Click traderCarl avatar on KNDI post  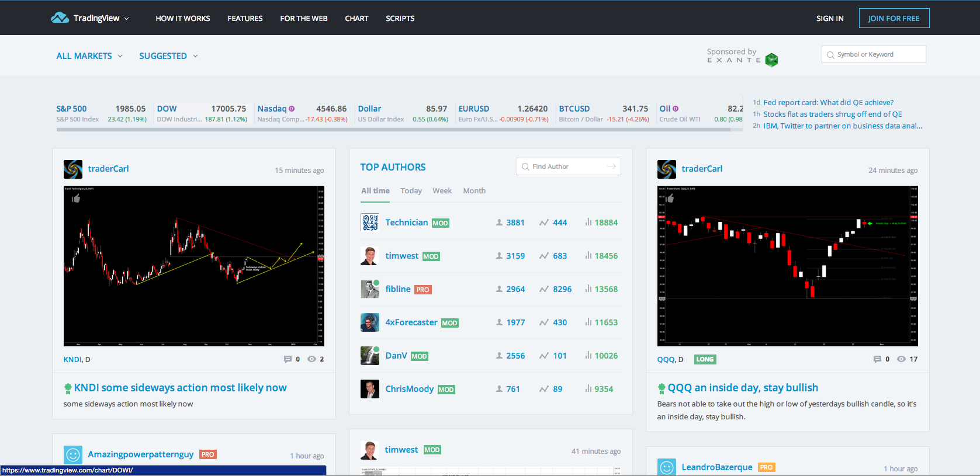(73, 169)
